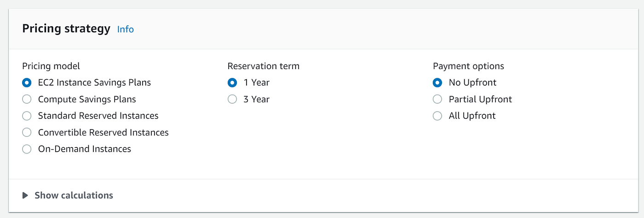This screenshot has height=218, width=644.
Task: Open the Info link beside Pricing strategy
Action: point(125,29)
